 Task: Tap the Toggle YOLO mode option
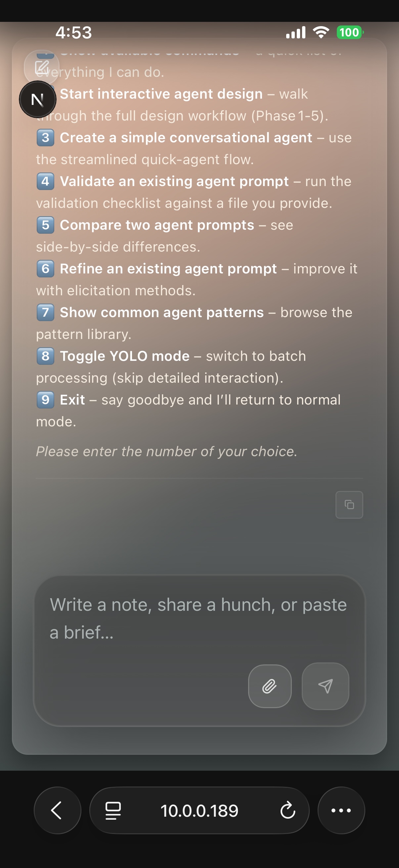[125, 356]
